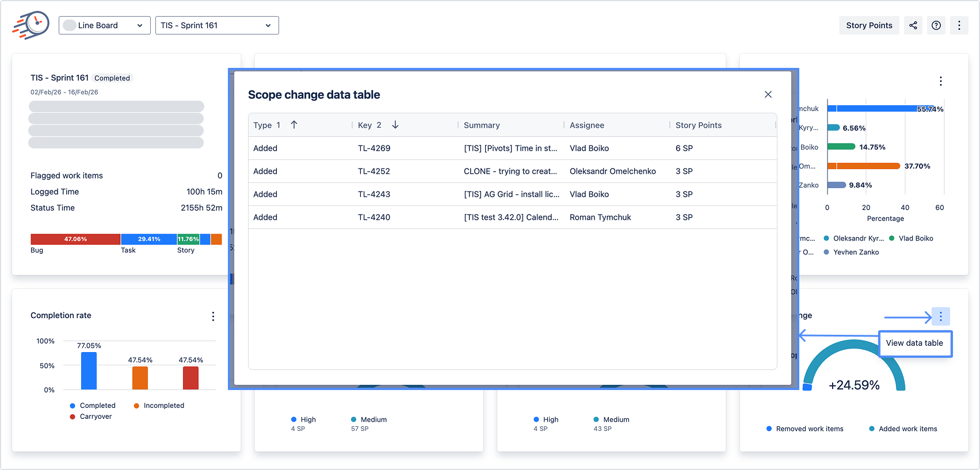980x470 pixels.
Task: Close the Scope change data table dialog
Action: click(x=768, y=94)
